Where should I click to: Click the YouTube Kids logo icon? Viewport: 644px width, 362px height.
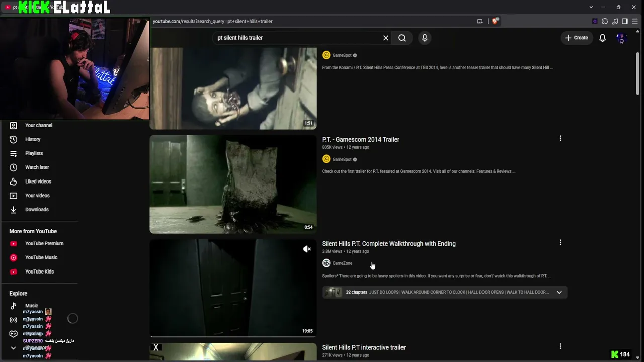pos(14,271)
